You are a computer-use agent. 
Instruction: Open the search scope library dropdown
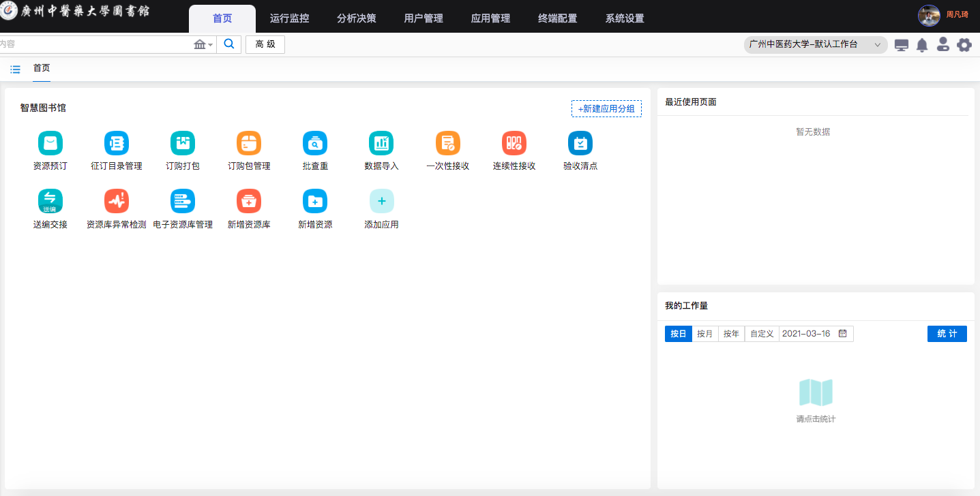tap(203, 45)
